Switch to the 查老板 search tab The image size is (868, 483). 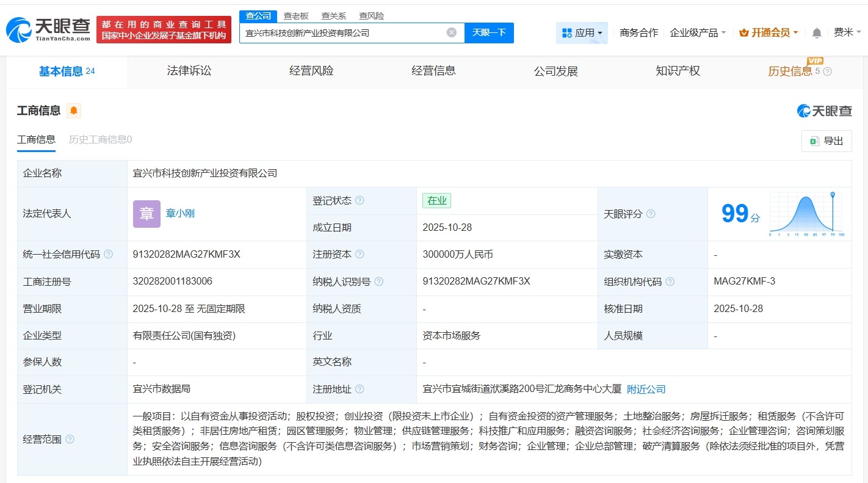(295, 15)
